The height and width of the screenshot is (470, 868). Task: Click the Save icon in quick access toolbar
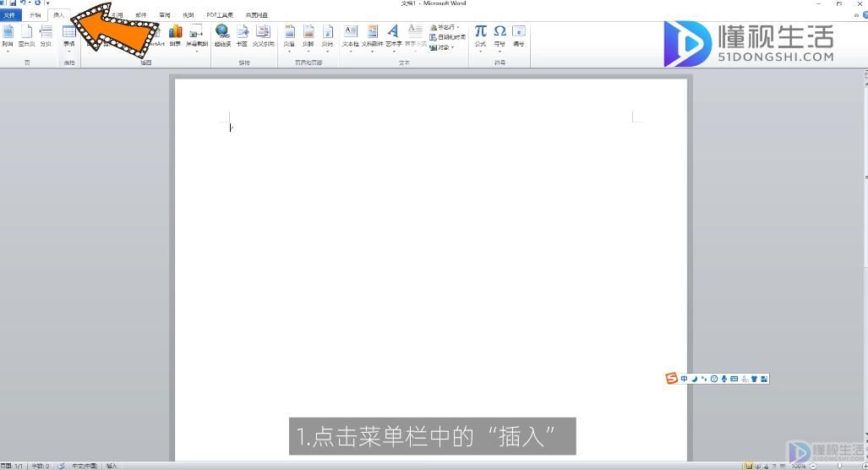tap(13, 3)
